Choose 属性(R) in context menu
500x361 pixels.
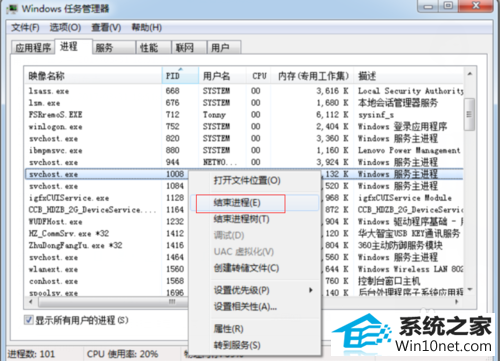[254, 329]
